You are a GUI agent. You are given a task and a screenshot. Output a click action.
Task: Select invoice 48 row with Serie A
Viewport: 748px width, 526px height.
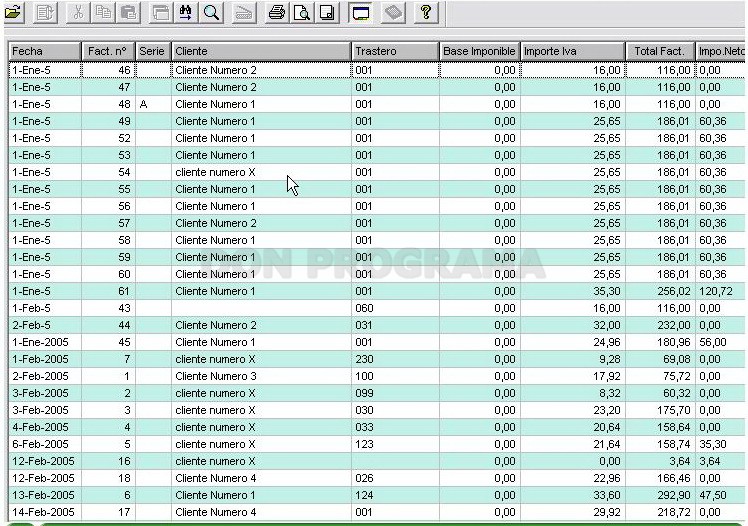click(x=377, y=104)
